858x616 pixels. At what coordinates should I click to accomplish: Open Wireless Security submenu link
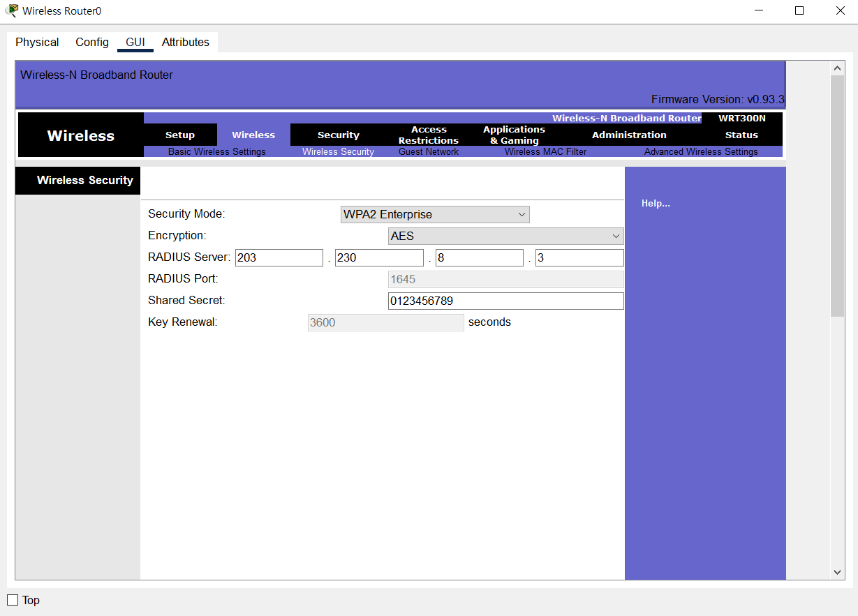click(x=338, y=151)
